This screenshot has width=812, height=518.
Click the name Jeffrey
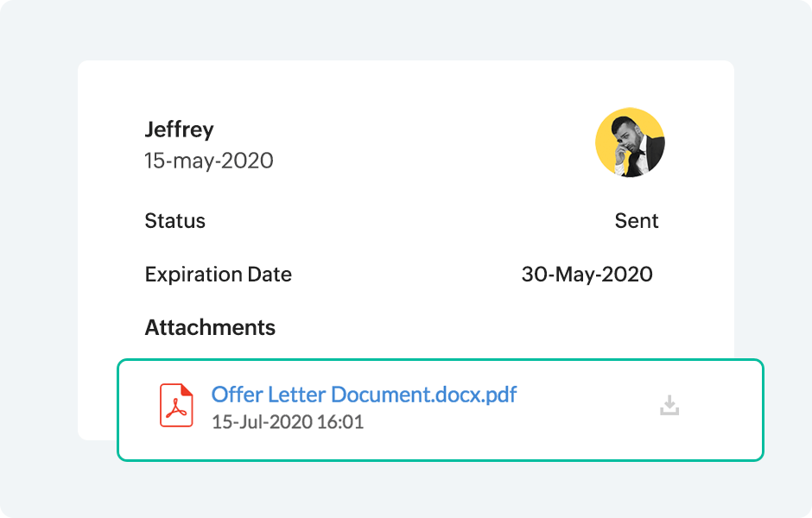(179, 129)
